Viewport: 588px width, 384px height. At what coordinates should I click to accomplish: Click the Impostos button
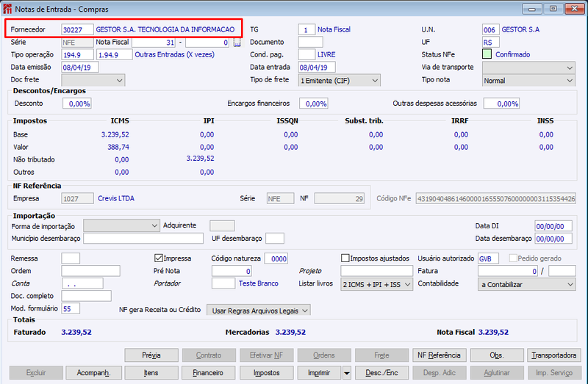point(267,373)
